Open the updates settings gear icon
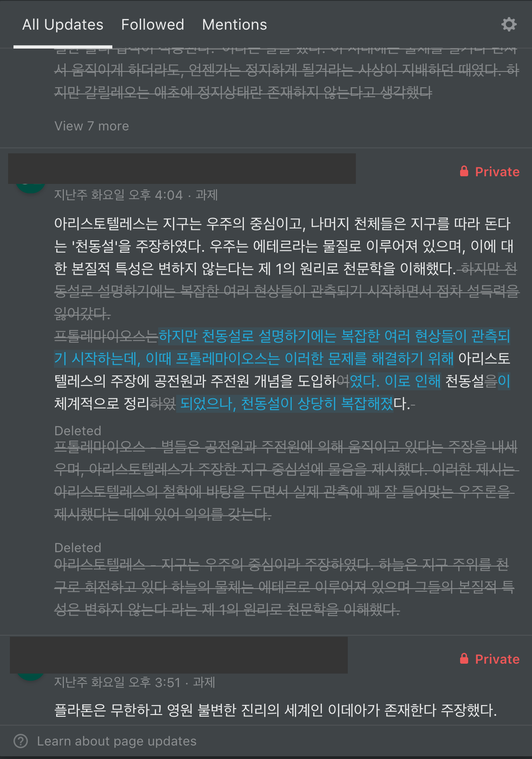The height and width of the screenshot is (759, 532). 509,24
